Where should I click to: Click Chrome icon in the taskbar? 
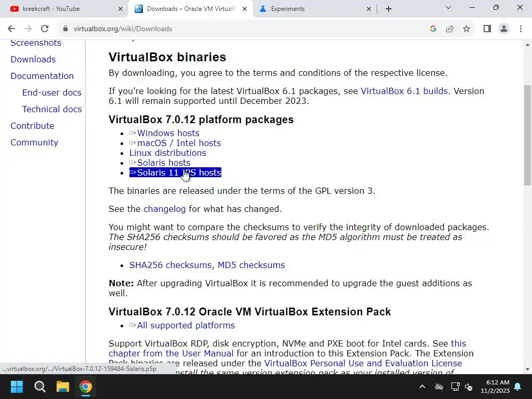[x=86, y=387]
